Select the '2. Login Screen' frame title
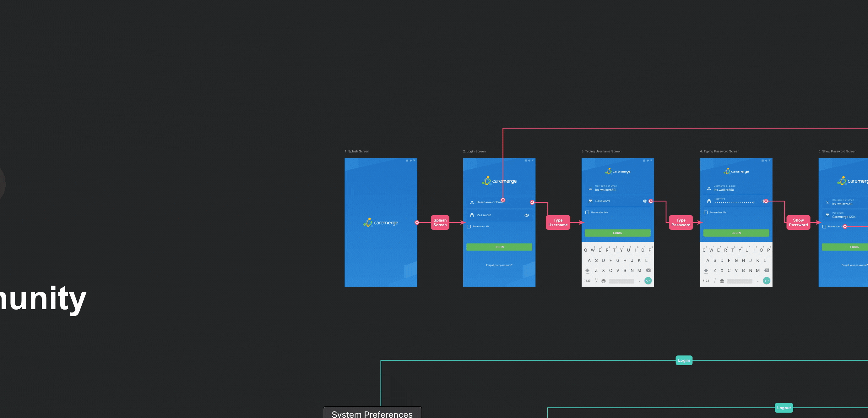The width and height of the screenshot is (868, 418). tap(474, 151)
